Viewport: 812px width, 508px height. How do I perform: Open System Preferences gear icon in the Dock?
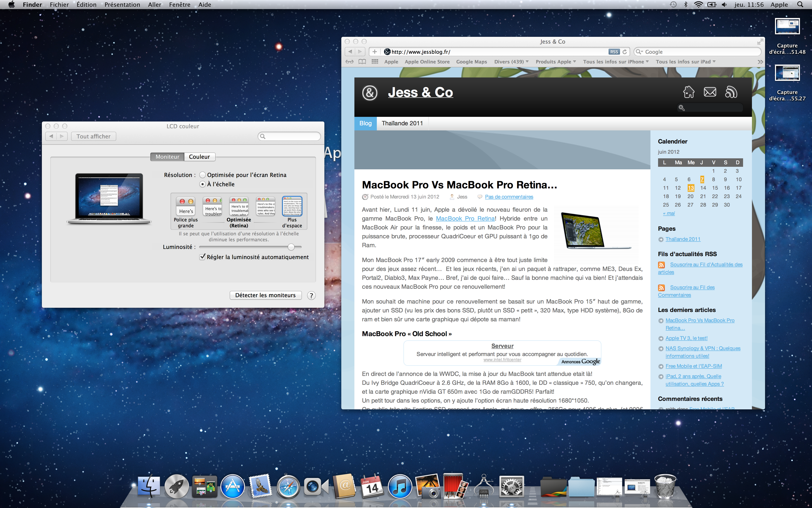511,486
